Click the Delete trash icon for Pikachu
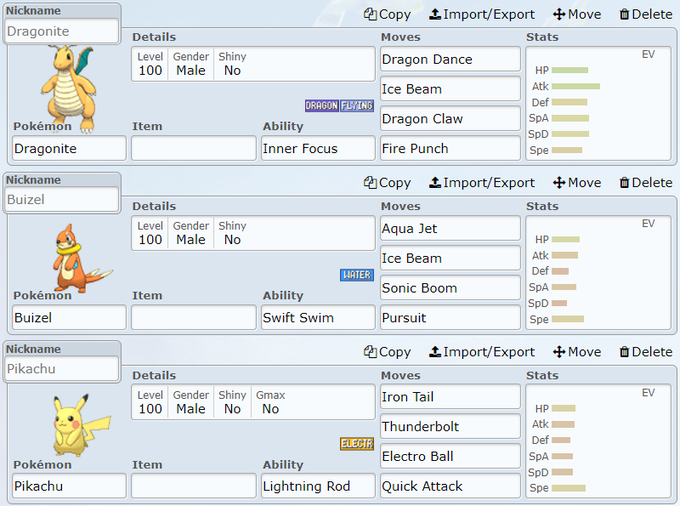Viewport: 680px width, 506px height. click(x=624, y=352)
